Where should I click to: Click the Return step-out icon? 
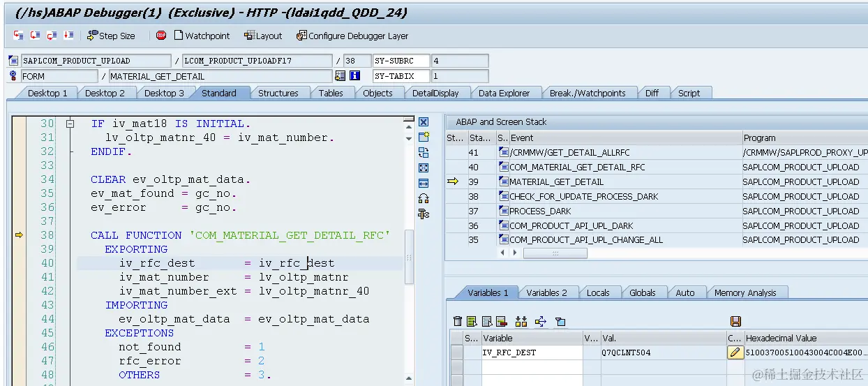[52, 36]
